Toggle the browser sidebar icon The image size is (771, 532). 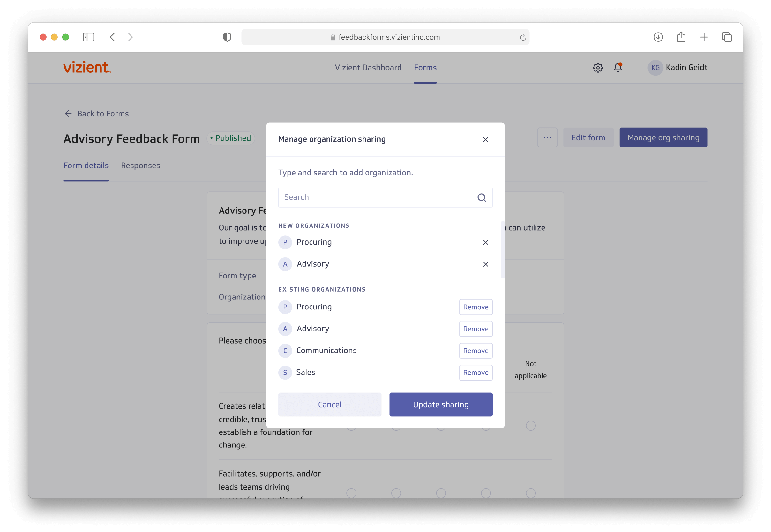pos(88,37)
